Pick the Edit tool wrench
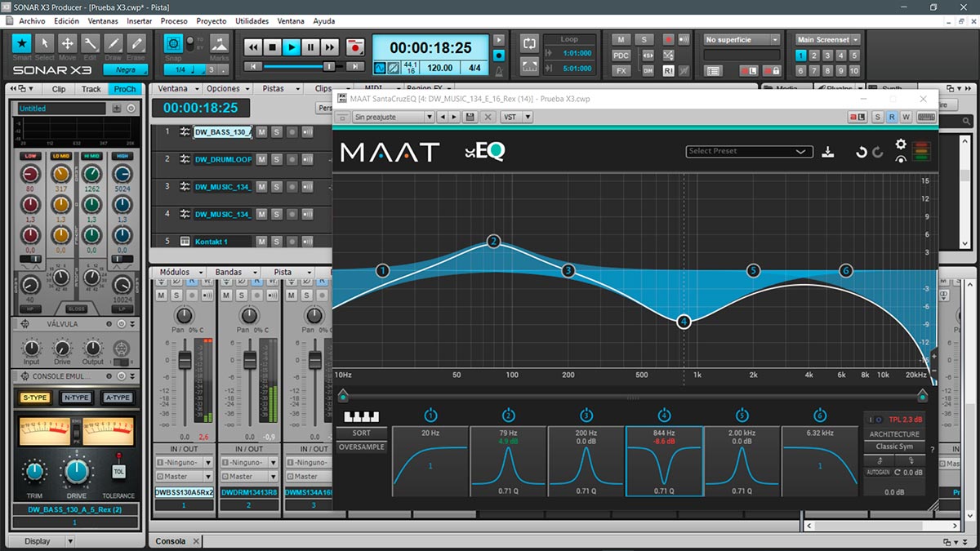Viewport: 980px width, 551px height. pos(91,43)
